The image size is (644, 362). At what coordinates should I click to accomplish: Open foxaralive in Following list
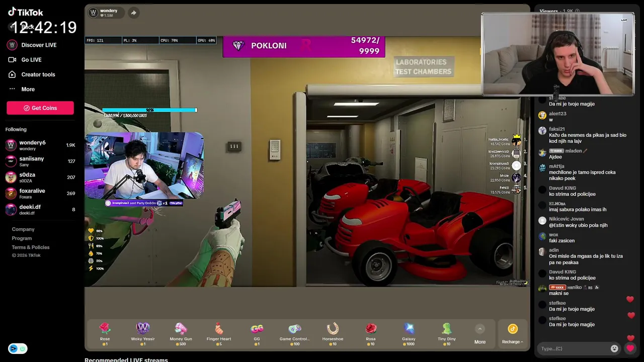click(40, 194)
